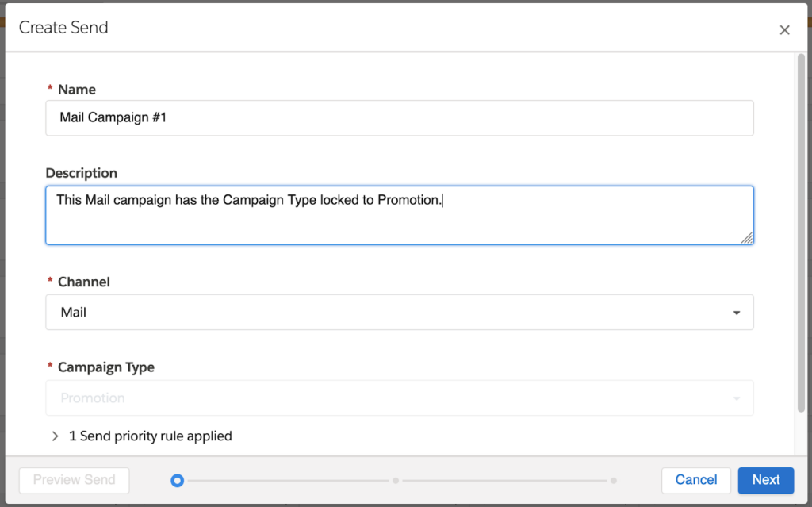This screenshot has height=507, width=812.
Task: Open the Channel dropdown showing Mail
Action: (x=399, y=313)
